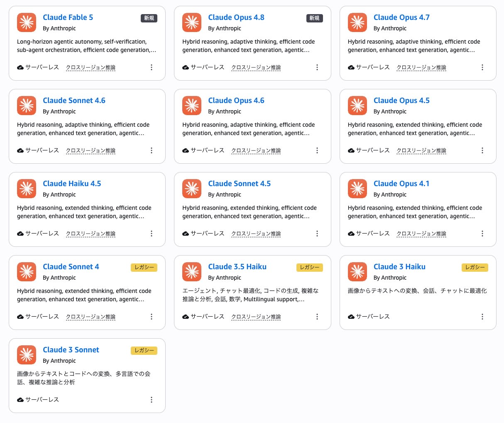The width and height of the screenshot is (504, 423).
Task: Click クロスリージョン推論 on the Claude 3.5 Haiku card
Action: coord(256,317)
